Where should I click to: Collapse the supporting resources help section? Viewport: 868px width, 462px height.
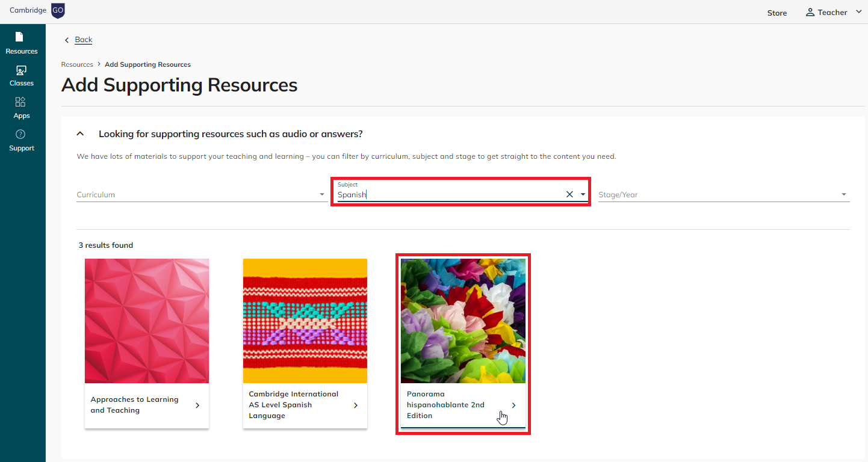click(81, 134)
